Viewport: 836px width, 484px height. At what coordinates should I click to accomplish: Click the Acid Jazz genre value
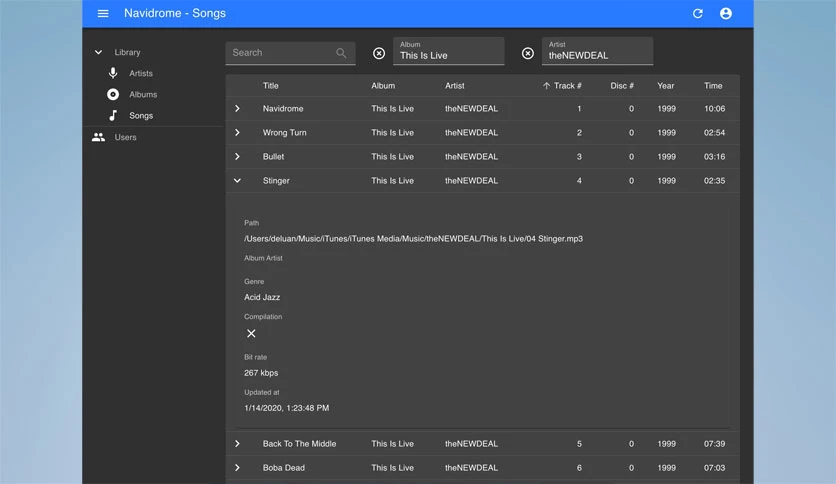262,297
